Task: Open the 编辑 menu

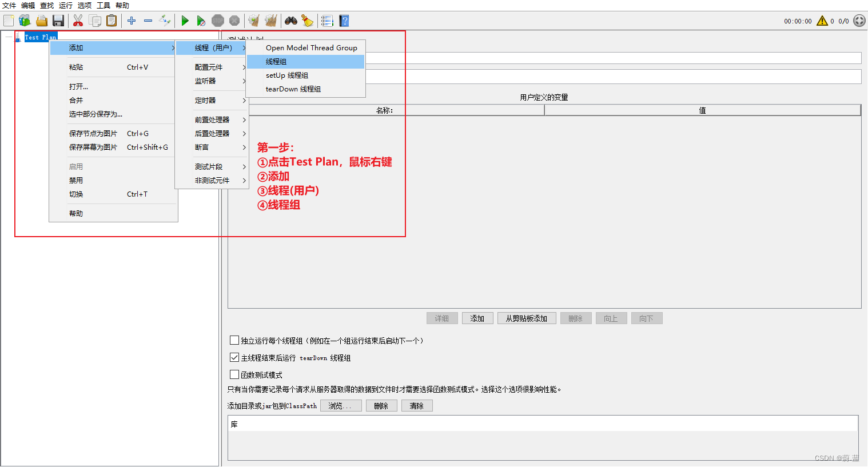Action: (x=28, y=6)
